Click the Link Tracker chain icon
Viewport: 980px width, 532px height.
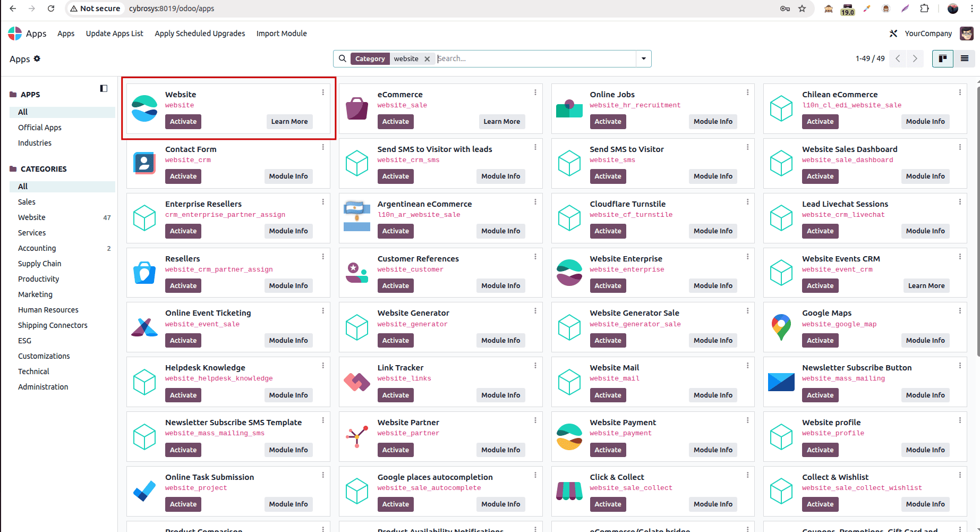pyautogui.click(x=356, y=382)
